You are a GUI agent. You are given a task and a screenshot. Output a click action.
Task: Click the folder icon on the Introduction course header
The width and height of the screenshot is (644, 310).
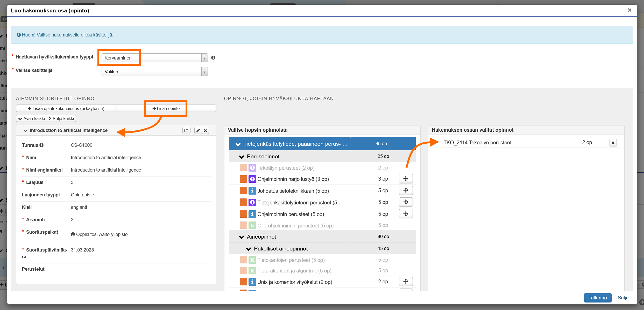tap(186, 130)
